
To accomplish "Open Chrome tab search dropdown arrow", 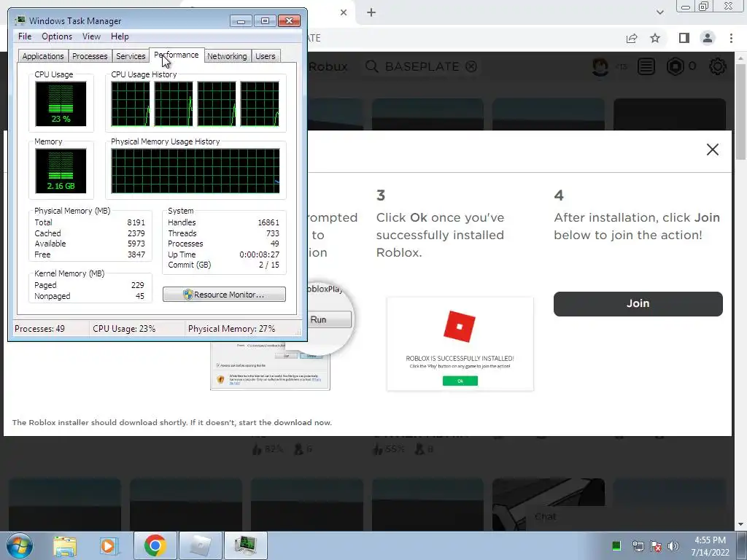I will pyautogui.click(x=659, y=12).
